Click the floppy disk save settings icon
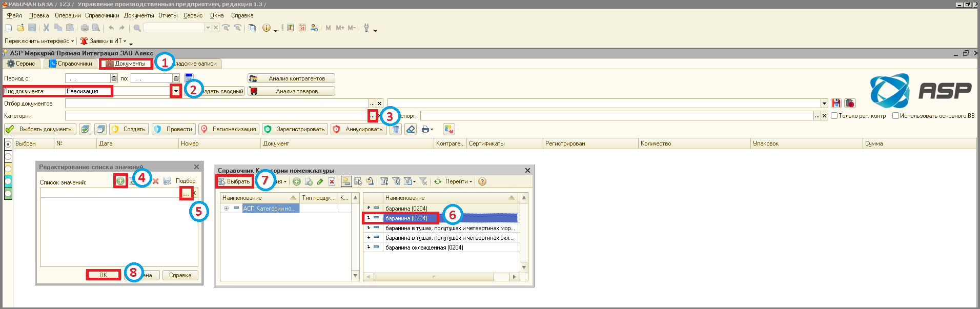 coord(836,104)
